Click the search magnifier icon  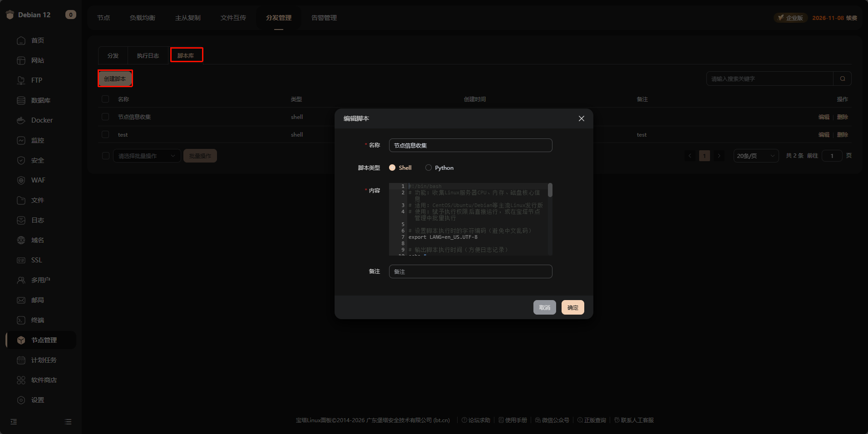tap(842, 79)
